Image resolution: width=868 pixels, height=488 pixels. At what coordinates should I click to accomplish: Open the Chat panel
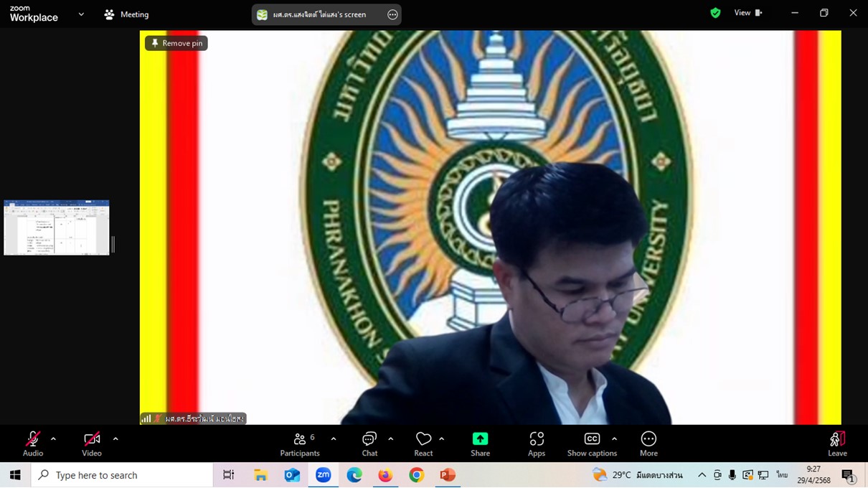click(x=369, y=444)
